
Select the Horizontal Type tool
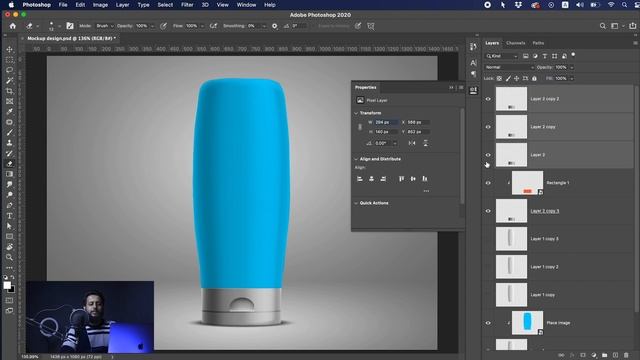pyautogui.click(x=9, y=216)
